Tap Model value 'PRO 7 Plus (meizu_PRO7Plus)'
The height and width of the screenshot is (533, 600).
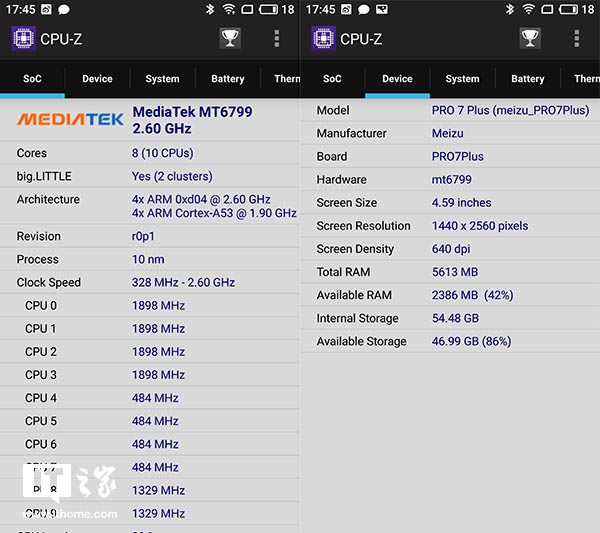[510, 110]
